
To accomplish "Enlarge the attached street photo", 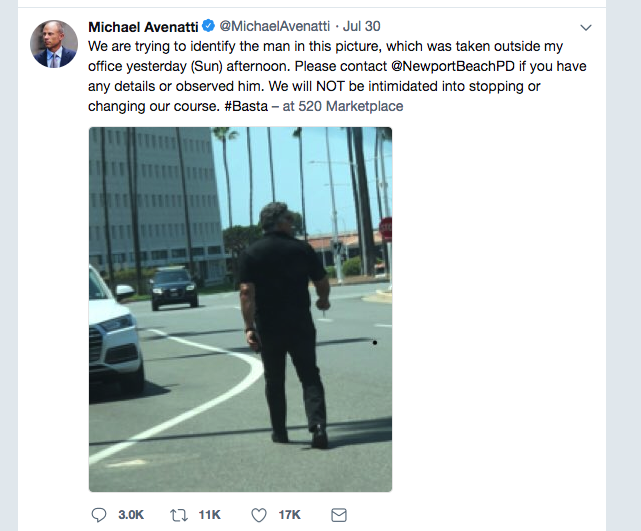I will coord(240,309).
